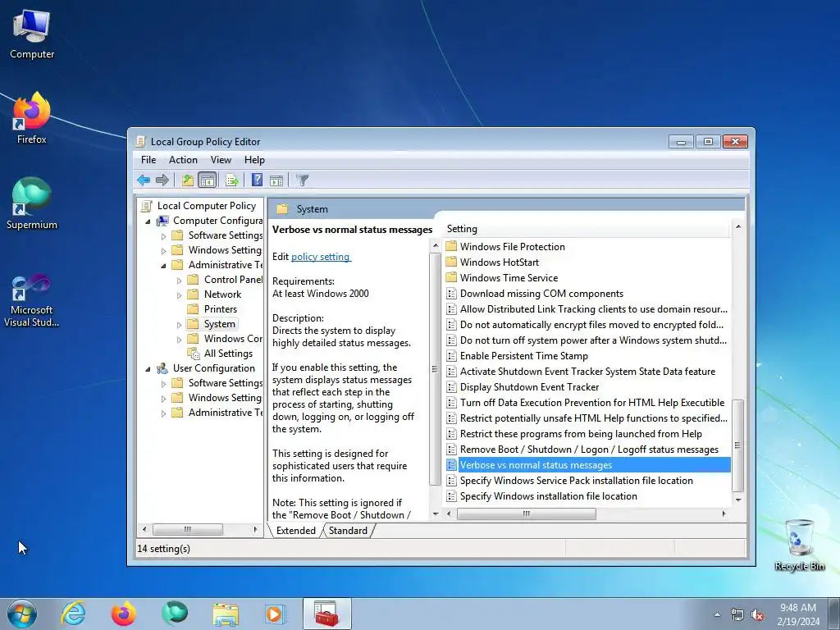Switch to the Standard tab
The height and width of the screenshot is (630, 840).
(348, 531)
